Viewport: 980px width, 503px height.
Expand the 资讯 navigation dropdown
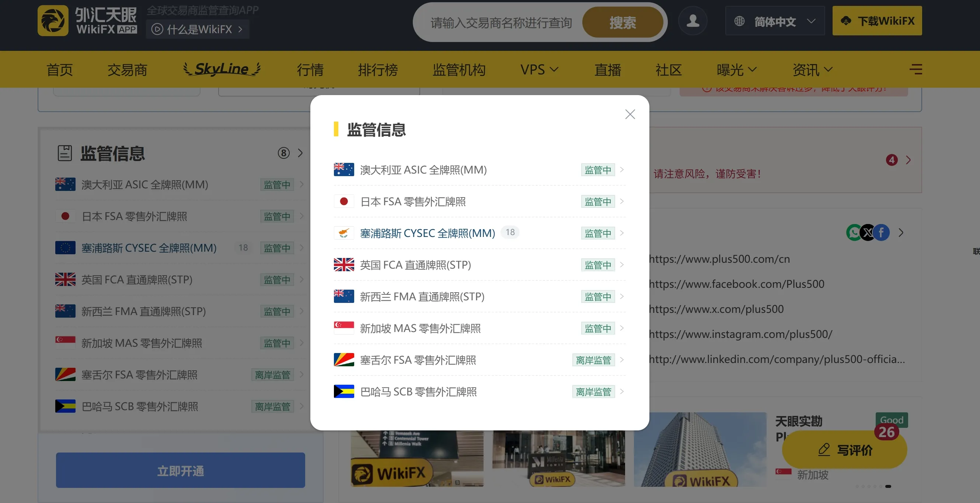813,70
